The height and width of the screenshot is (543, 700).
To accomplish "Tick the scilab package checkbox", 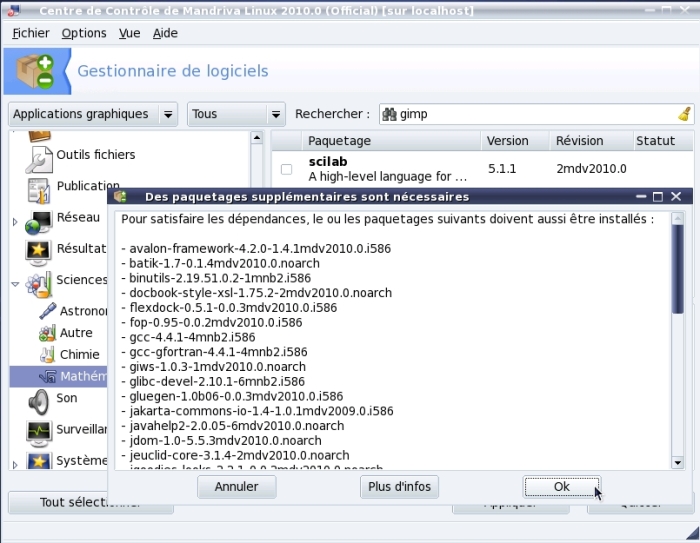I will point(287,169).
